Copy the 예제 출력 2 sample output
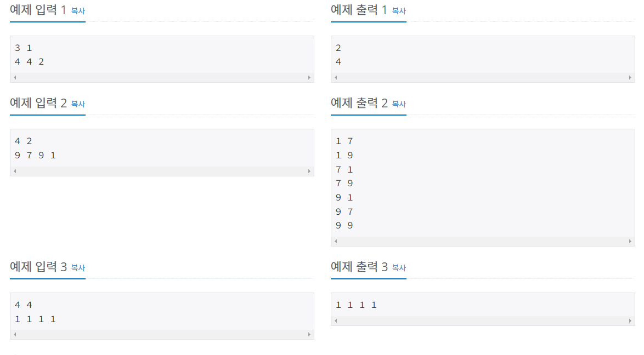 coord(399,104)
